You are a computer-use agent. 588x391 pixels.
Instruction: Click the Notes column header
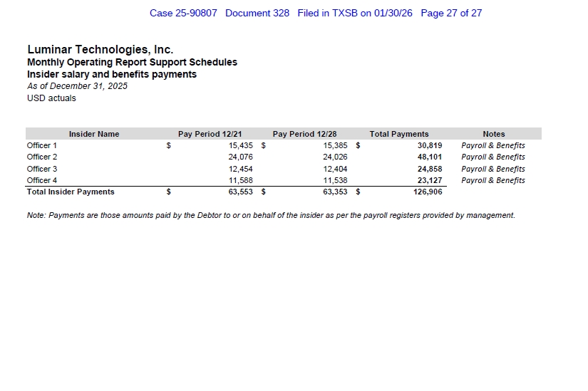tap(493, 134)
